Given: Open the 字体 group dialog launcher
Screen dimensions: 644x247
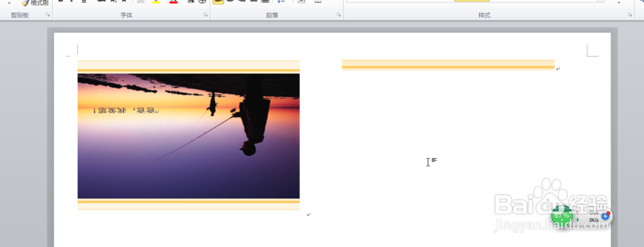Looking at the screenshot, I should click(x=205, y=15).
